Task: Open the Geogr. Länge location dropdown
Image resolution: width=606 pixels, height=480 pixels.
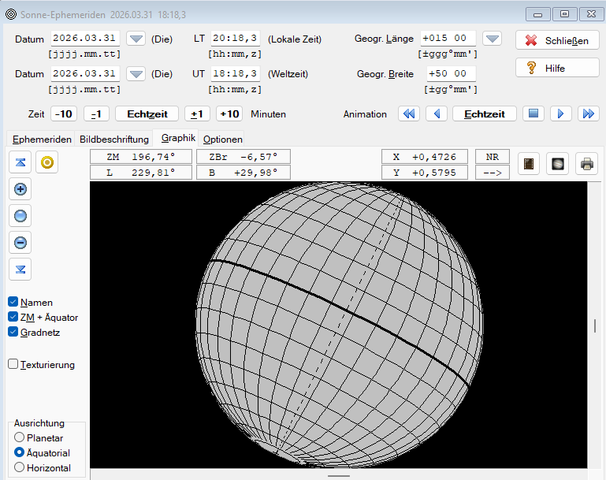Action: tap(492, 39)
